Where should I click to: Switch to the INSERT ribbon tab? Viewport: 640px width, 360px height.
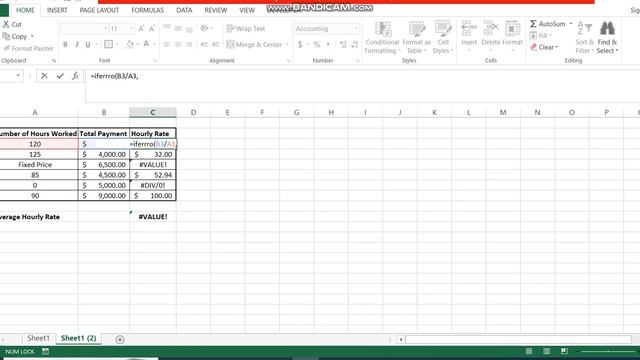click(57, 10)
